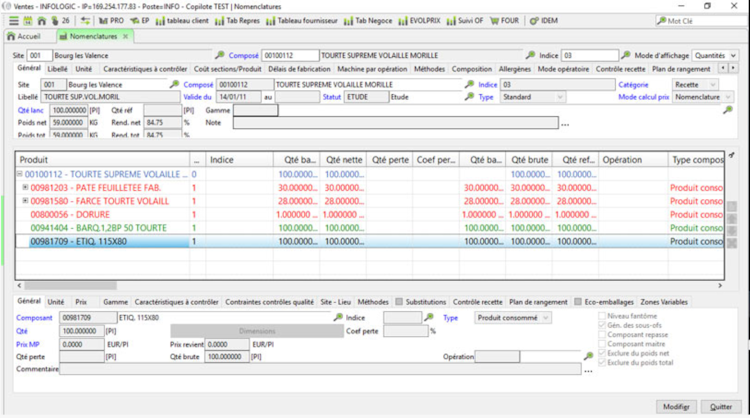The image size is (750, 418).
Task: Toggle the Composant maitre checkbox
Action: (602, 344)
